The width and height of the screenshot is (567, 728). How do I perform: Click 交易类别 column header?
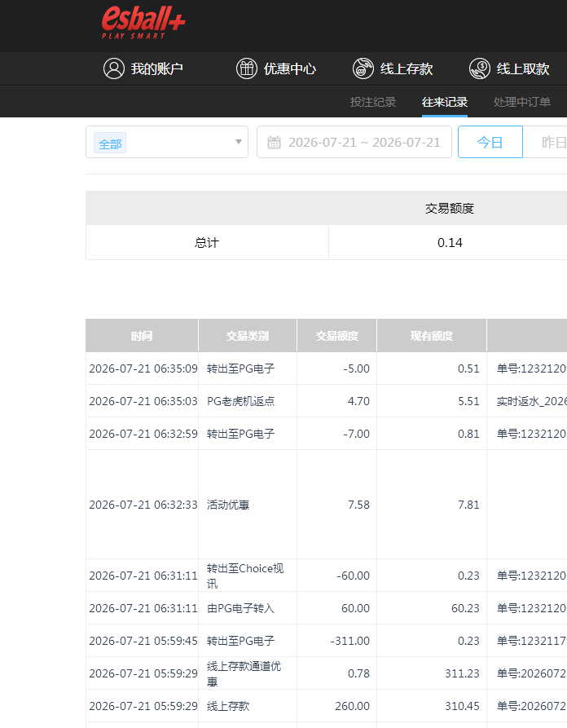point(248,336)
